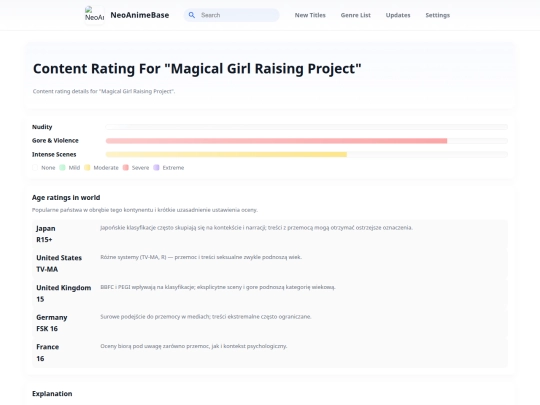Click the Germany row description text
The width and height of the screenshot is (540, 405).
[x=206, y=316]
